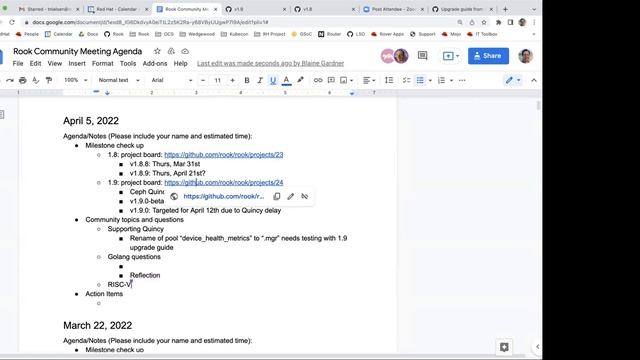
Task: Open the Insert menu
Action: tap(77, 63)
